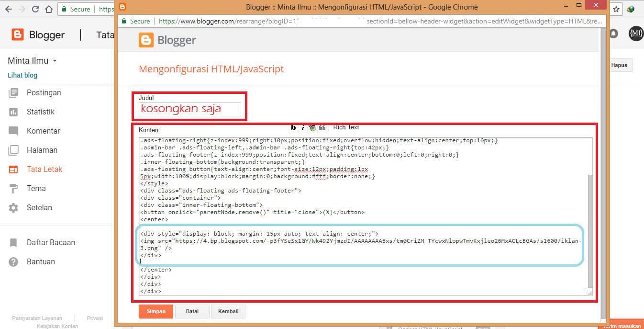
Task: Click the italic formatting icon
Action: [303, 127]
